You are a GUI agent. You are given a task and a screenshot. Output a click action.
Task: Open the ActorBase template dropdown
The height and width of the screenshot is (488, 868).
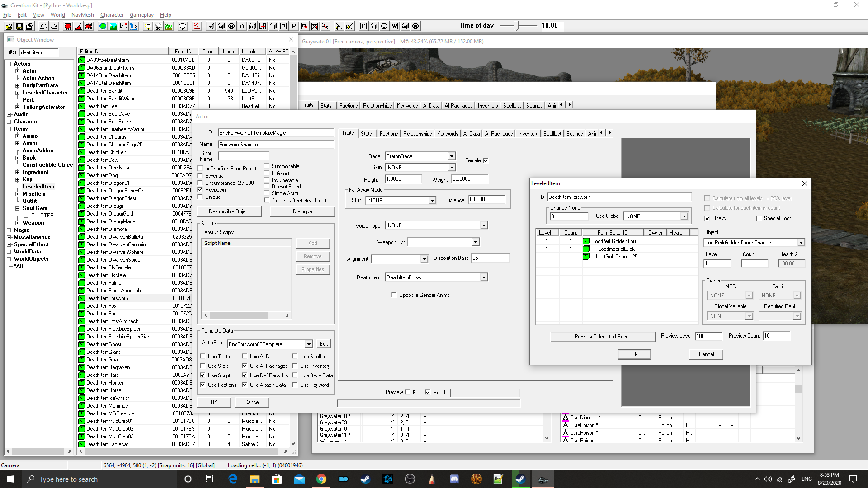pos(309,344)
